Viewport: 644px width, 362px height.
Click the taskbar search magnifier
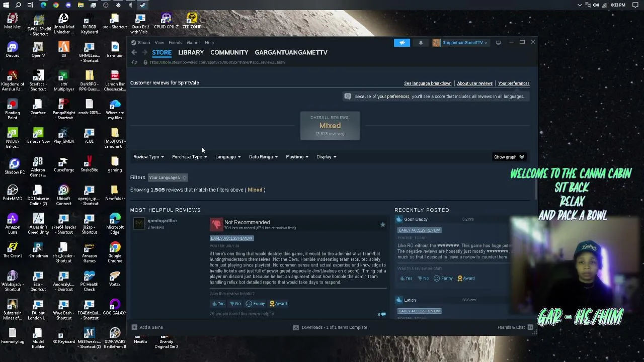pos(18,5)
